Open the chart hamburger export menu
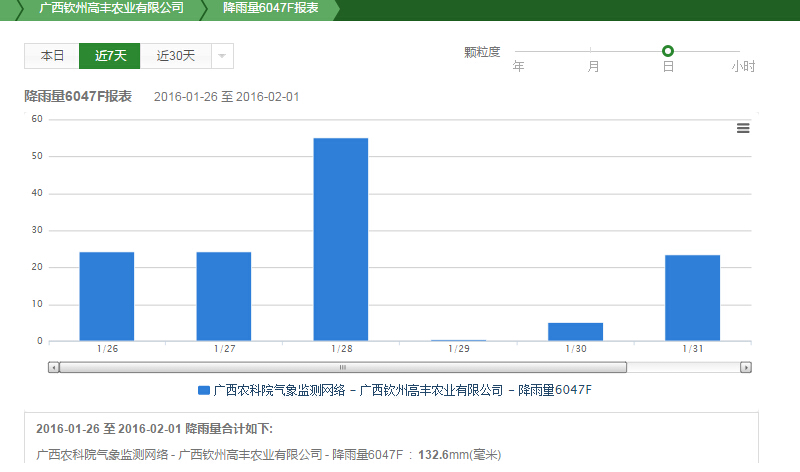The image size is (800, 472). click(x=743, y=128)
